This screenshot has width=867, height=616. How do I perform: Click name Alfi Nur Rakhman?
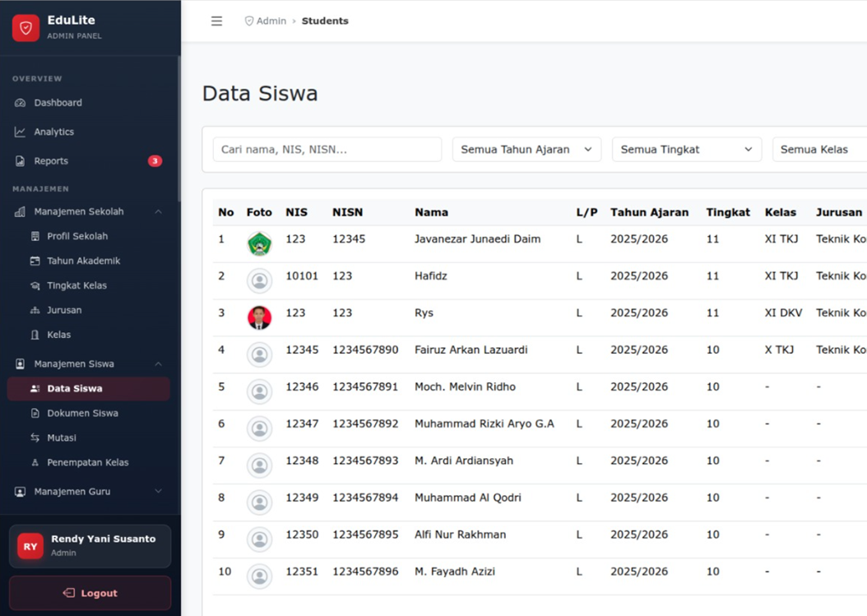pyautogui.click(x=460, y=535)
